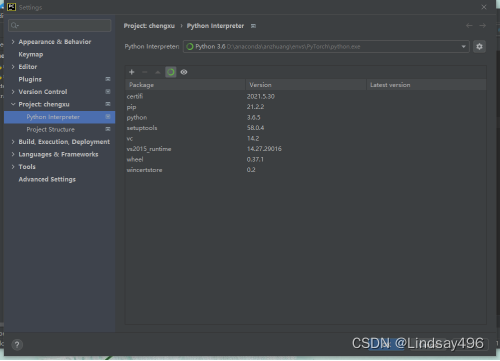Screen dimensions: 500x361
Task: Open Plugins settings
Action: (x=30, y=79)
